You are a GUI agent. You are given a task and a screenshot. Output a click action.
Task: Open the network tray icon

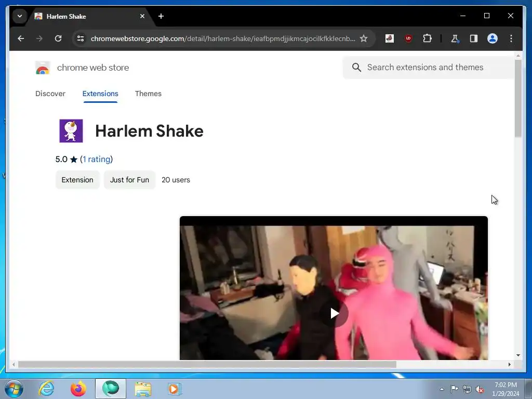click(x=467, y=390)
